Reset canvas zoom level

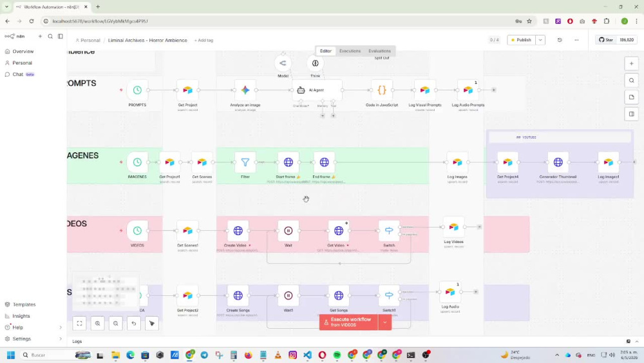click(x=133, y=324)
